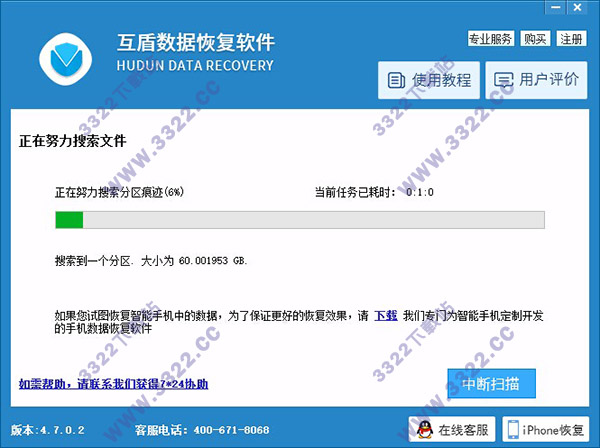The width and height of the screenshot is (600, 448).
Task: Click the 正在努力搜索分区痕迹(6%) status text
Action: tap(119, 192)
